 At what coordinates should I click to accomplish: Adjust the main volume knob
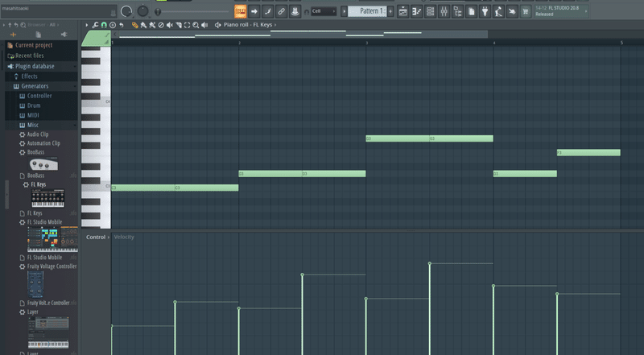coord(126,11)
